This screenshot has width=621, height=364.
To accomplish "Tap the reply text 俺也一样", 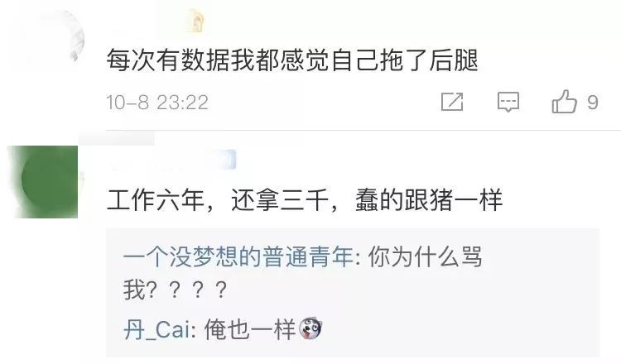I will [x=250, y=329].
